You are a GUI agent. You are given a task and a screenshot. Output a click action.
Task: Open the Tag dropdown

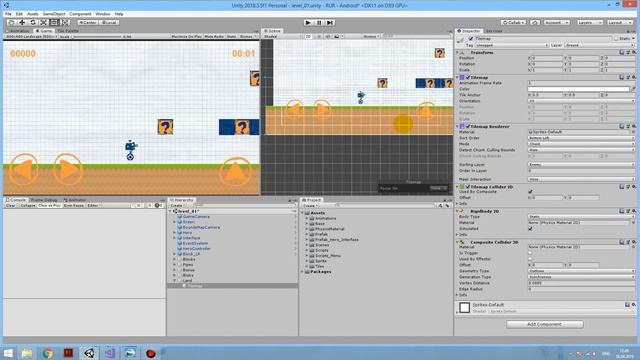tap(511, 45)
